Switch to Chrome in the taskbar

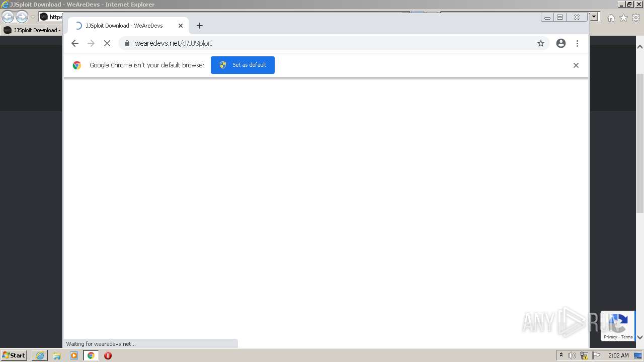[x=91, y=355]
